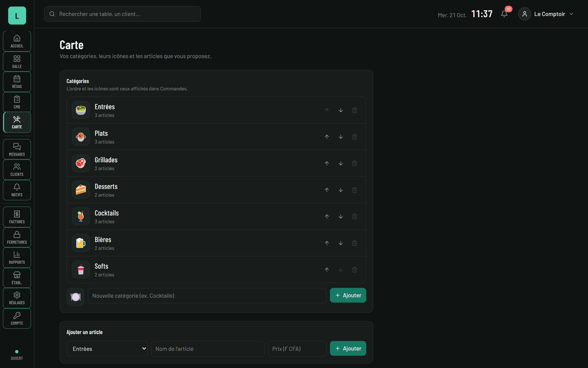Screen dimensions: 588x368
Task: Click Ajouter to add the article
Action: coord(348,348)
